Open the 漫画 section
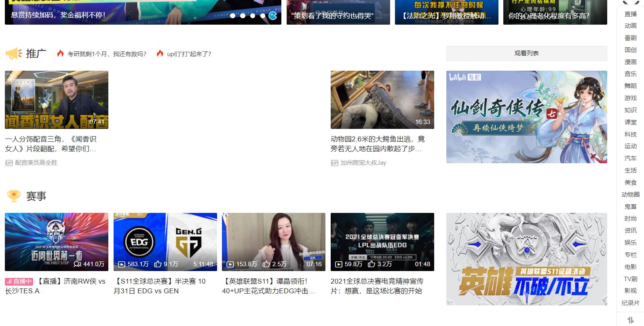 (631, 62)
